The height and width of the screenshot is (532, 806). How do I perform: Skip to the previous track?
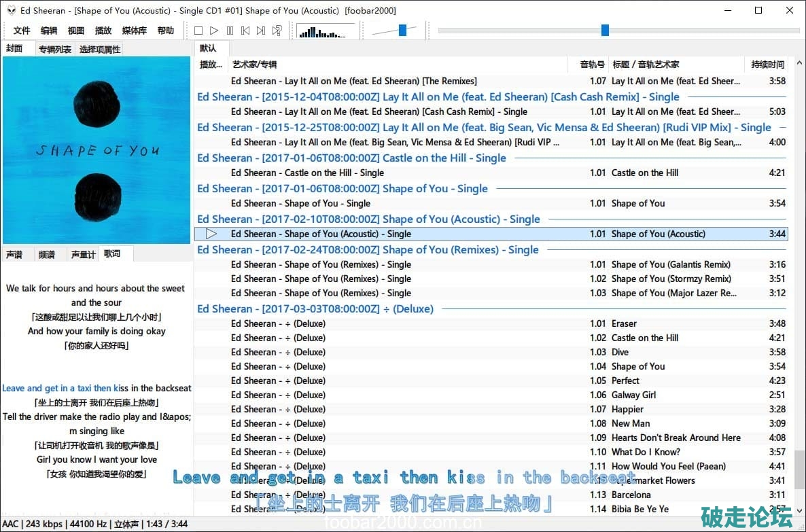tap(245, 31)
